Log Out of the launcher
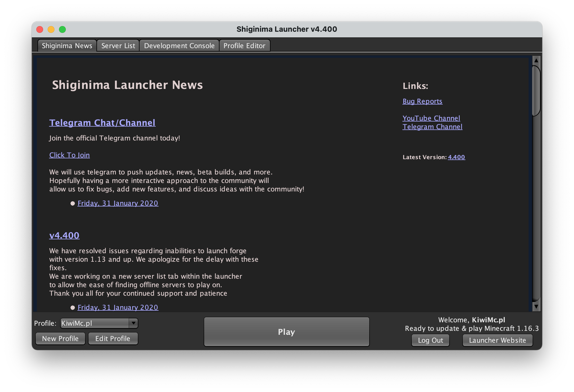The image size is (574, 392). pyautogui.click(x=430, y=340)
